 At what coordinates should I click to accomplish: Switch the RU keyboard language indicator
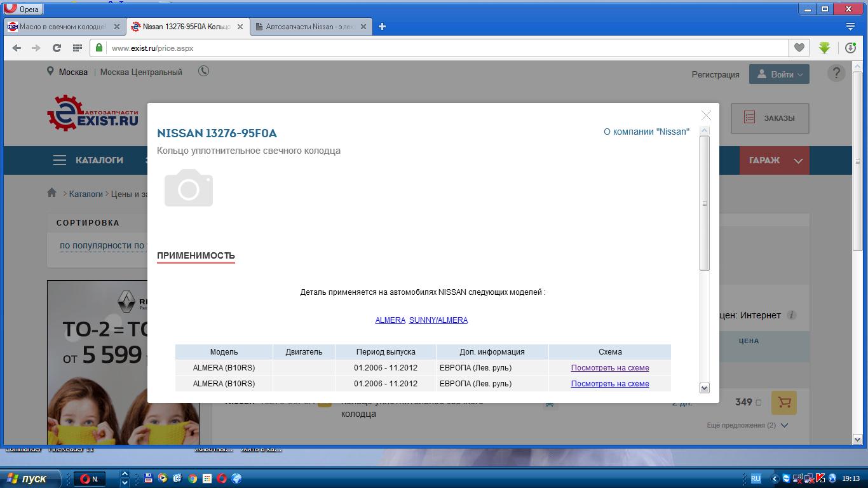(x=756, y=478)
